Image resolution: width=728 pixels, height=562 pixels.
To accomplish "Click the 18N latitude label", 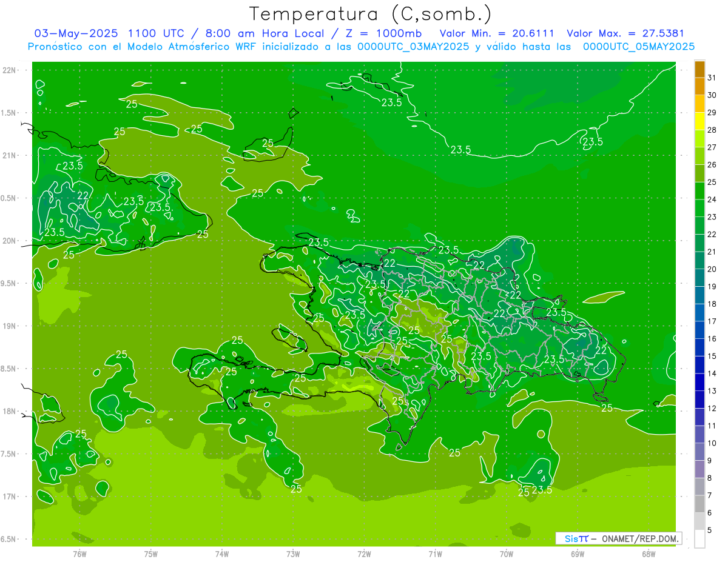I will point(9,412).
